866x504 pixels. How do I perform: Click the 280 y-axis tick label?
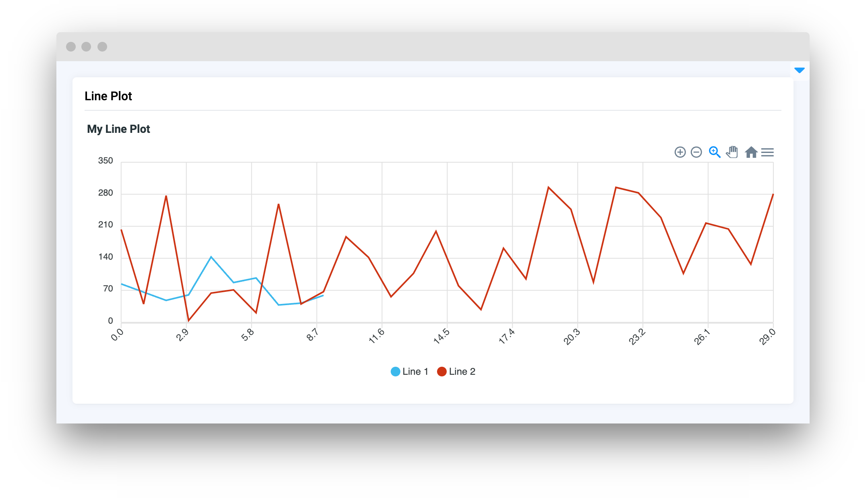click(106, 193)
